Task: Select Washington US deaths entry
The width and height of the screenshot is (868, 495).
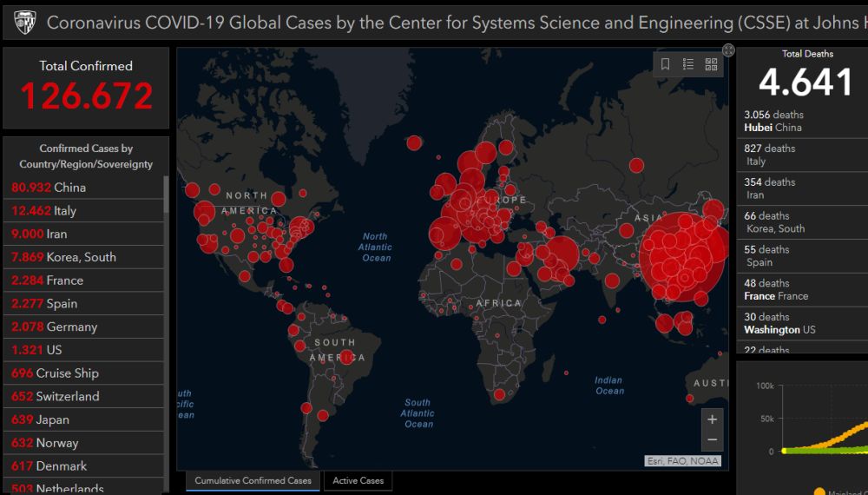Action: (x=779, y=324)
